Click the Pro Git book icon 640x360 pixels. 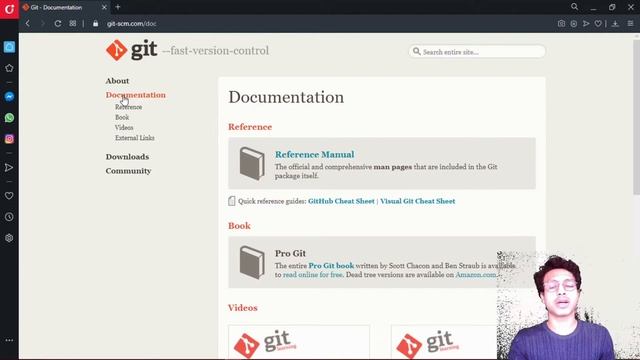tap(251, 262)
